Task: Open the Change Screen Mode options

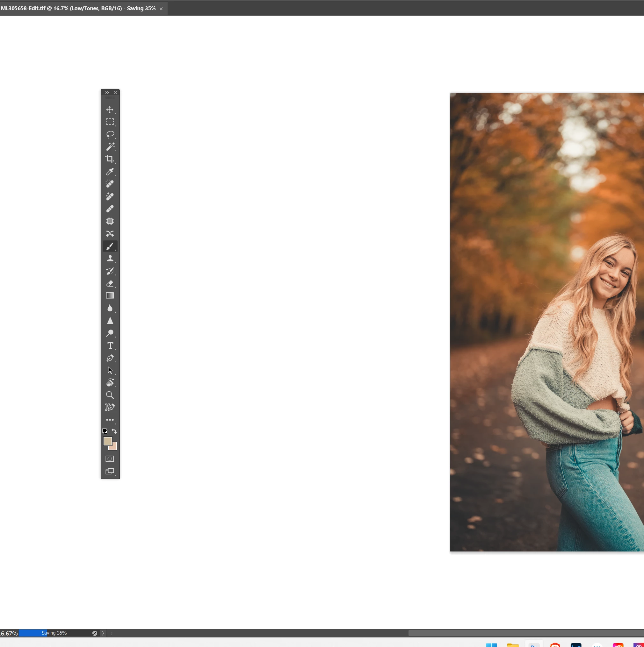Action: click(110, 471)
